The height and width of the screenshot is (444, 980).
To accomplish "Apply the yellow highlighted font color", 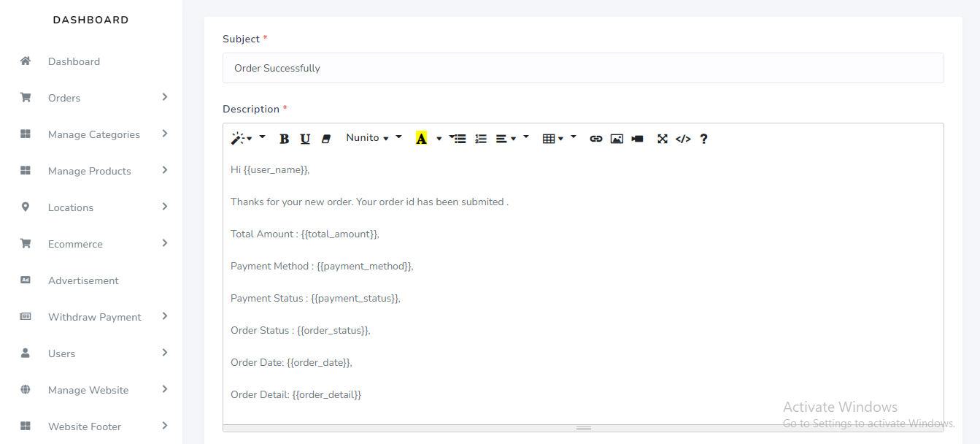I will point(421,139).
